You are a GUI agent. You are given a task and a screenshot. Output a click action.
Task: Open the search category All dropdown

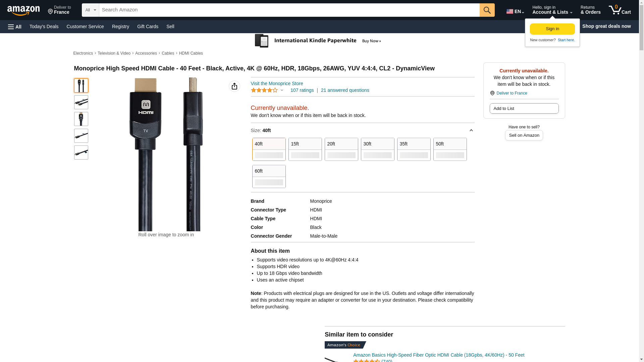tap(90, 10)
